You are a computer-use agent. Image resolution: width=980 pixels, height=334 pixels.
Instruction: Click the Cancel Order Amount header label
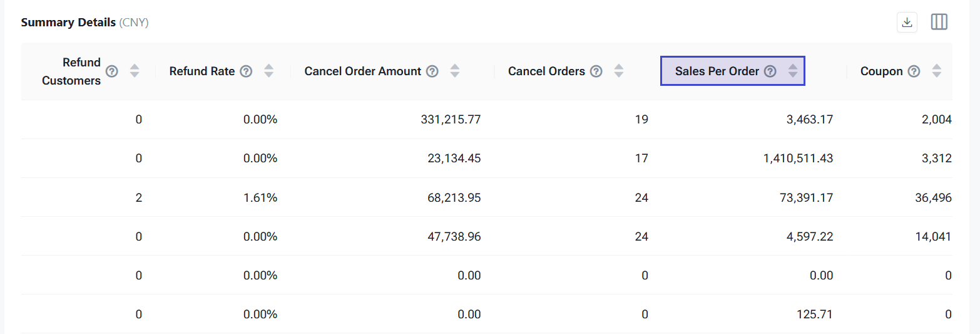pos(362,71)
